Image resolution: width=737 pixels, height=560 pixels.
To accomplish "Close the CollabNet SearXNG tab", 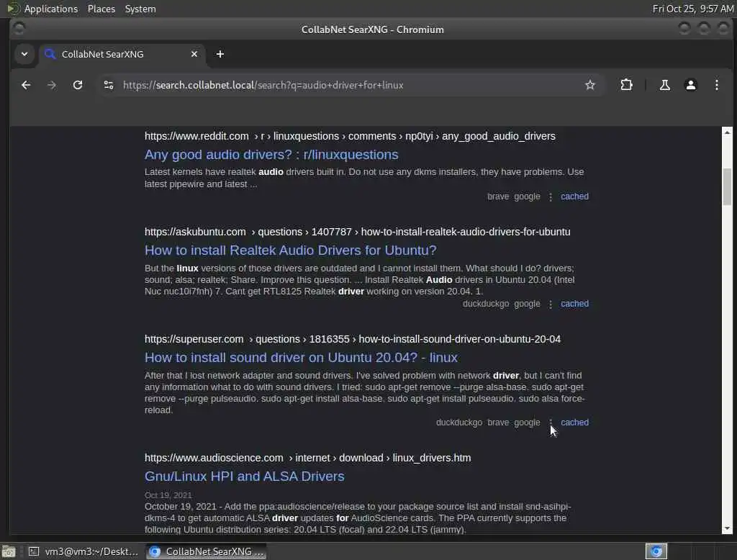I will [194, 54].
